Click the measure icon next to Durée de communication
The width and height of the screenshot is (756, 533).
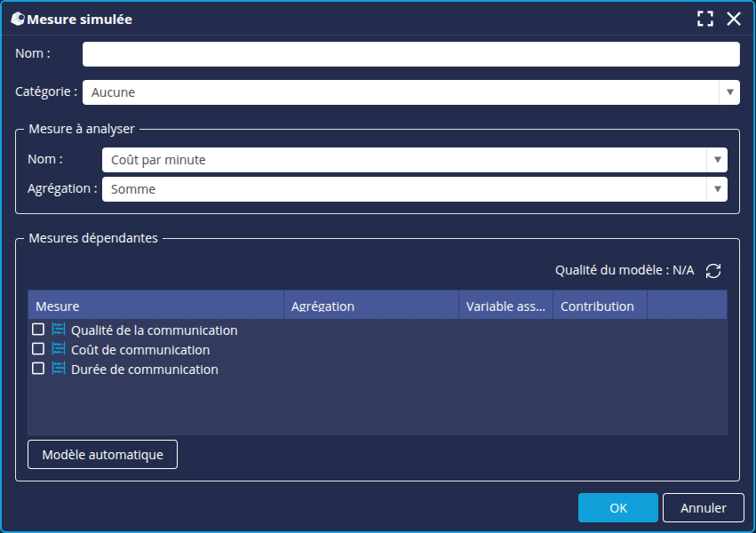58,369
